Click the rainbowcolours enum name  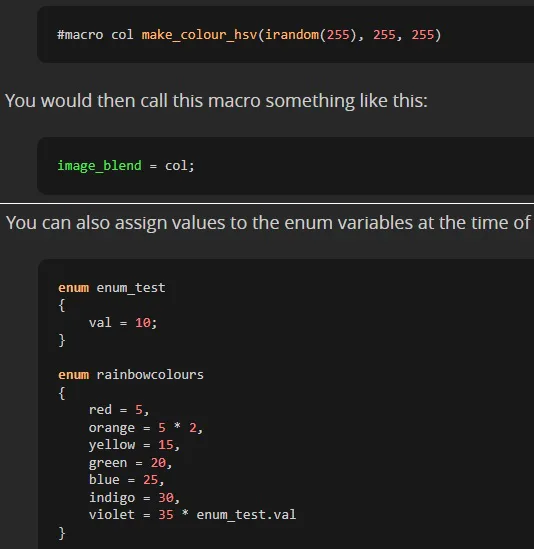tap(150, 375)
